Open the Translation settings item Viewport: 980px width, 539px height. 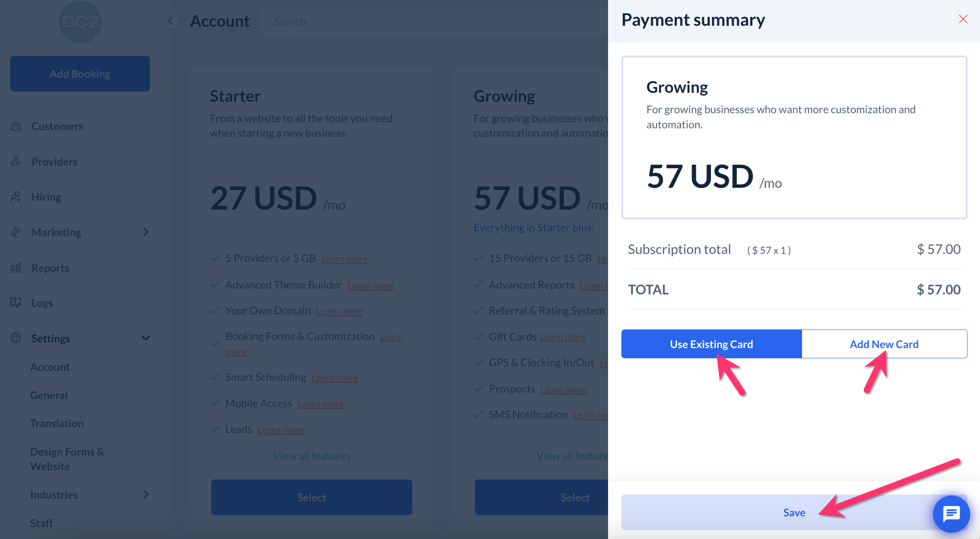(57, 423)
